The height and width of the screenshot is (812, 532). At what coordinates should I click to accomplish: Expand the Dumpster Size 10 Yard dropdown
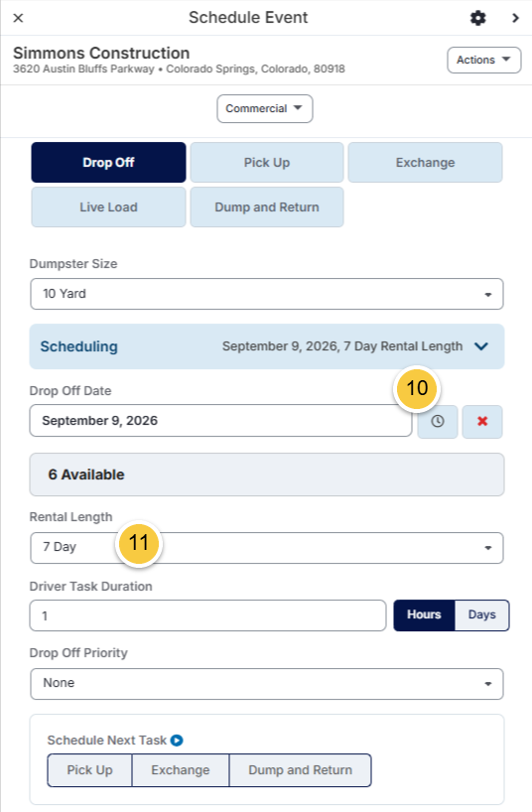(267, 294)
